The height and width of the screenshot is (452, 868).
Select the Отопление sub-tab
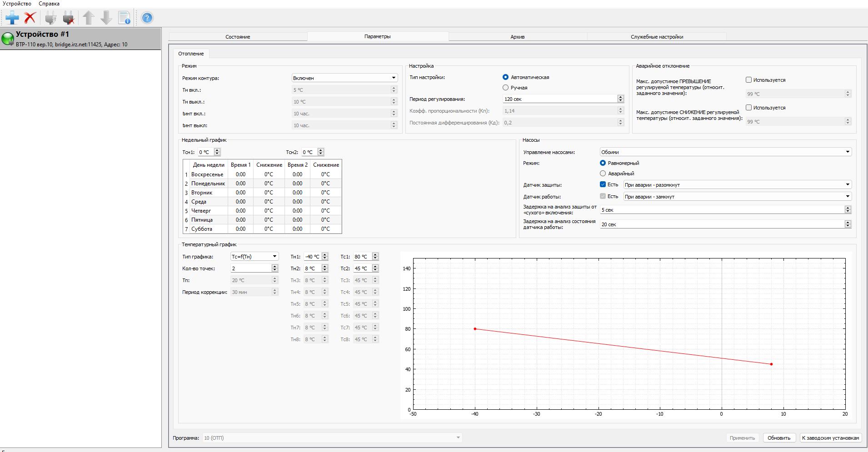pos(191,54)
